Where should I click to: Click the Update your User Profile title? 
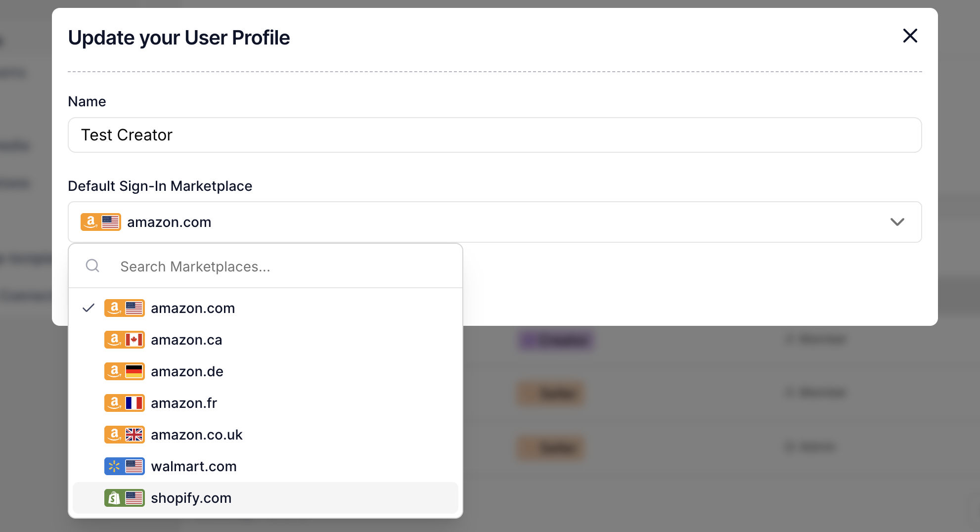coord(179,37)
